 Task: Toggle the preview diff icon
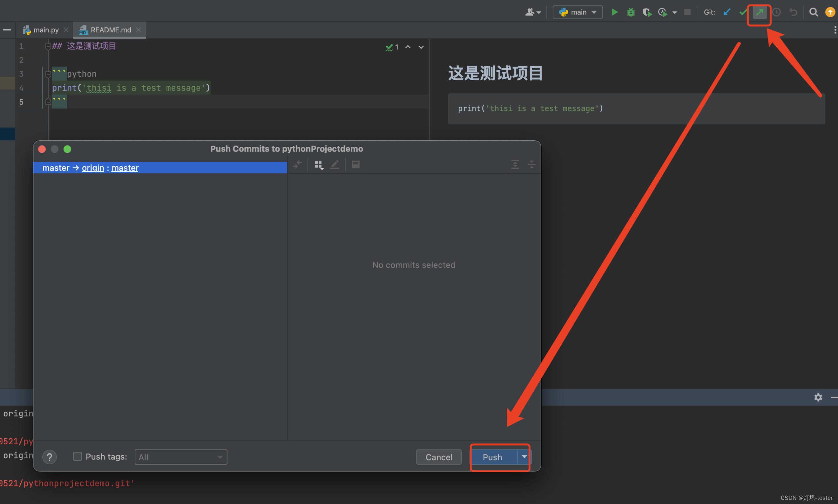tap(356, 165)
